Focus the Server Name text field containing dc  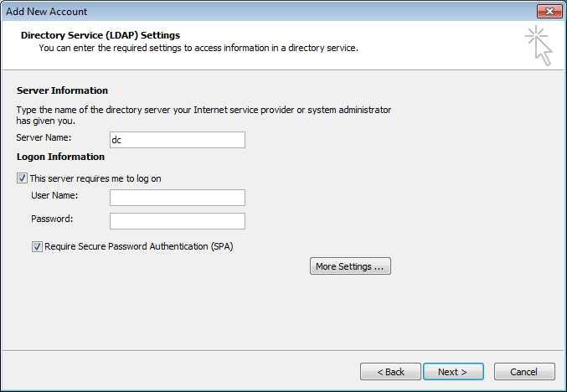[178, 140]
